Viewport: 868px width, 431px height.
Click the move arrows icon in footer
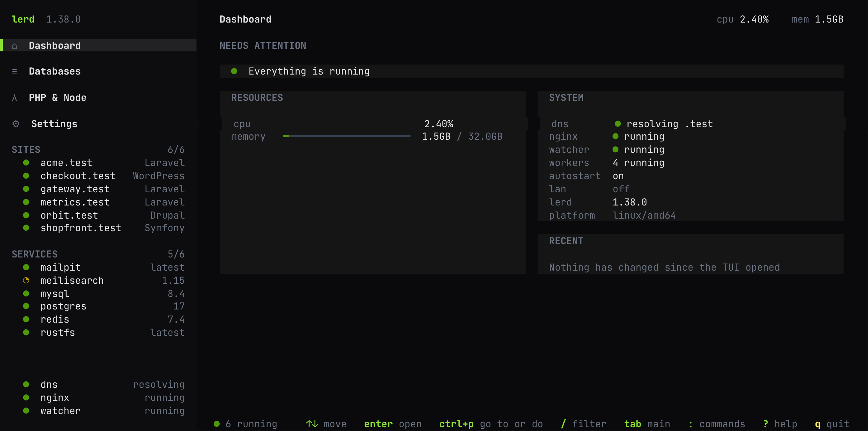point(312,423)
